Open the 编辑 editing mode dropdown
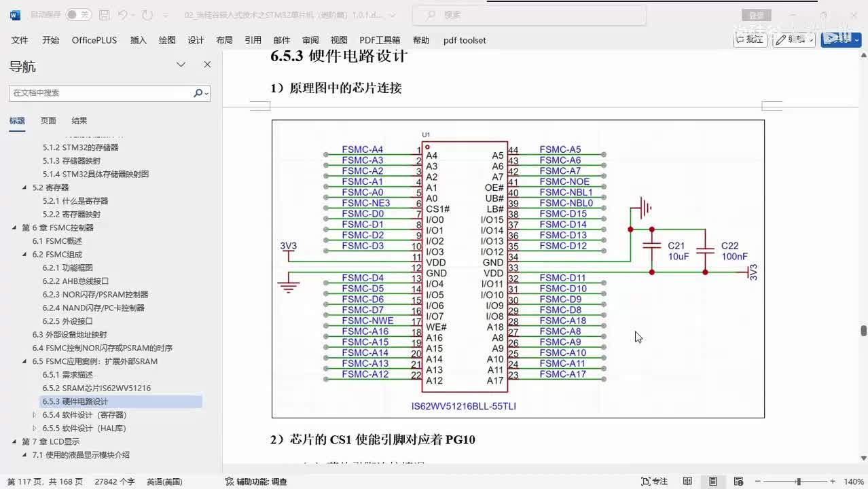The image size is (868, 489). point(794,39)
